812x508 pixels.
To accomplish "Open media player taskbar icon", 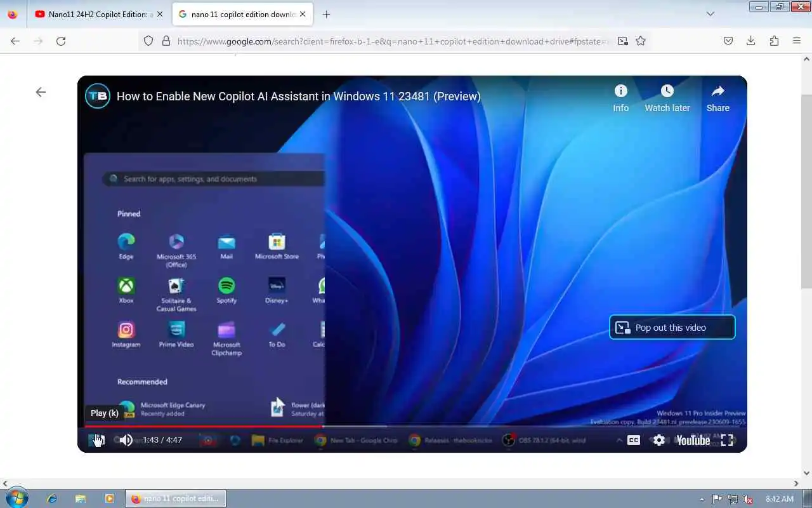I will (109, 498).
